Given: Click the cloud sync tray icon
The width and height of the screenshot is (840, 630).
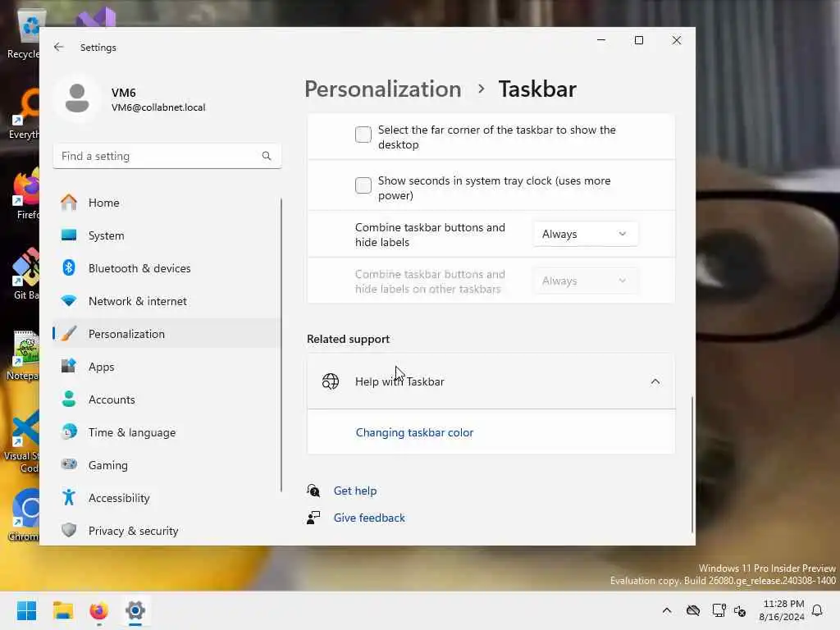Looking at the screenshot, I should (693, 610).
